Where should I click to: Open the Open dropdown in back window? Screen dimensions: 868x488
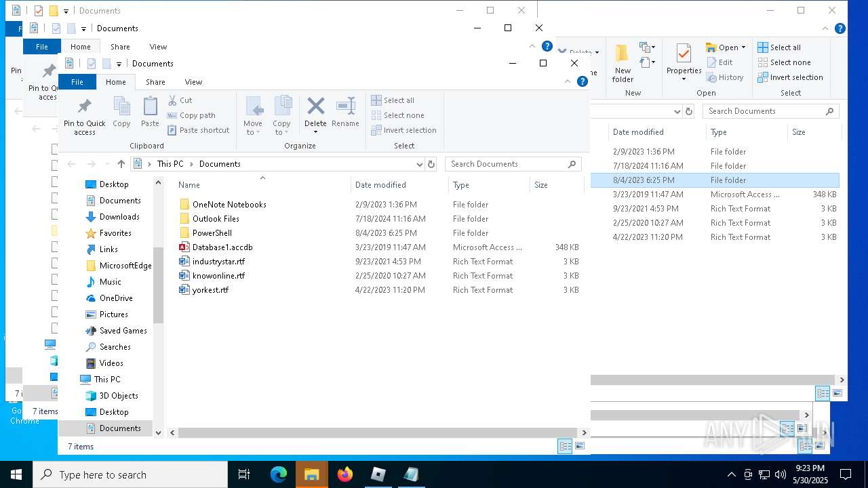pos(743,47)
